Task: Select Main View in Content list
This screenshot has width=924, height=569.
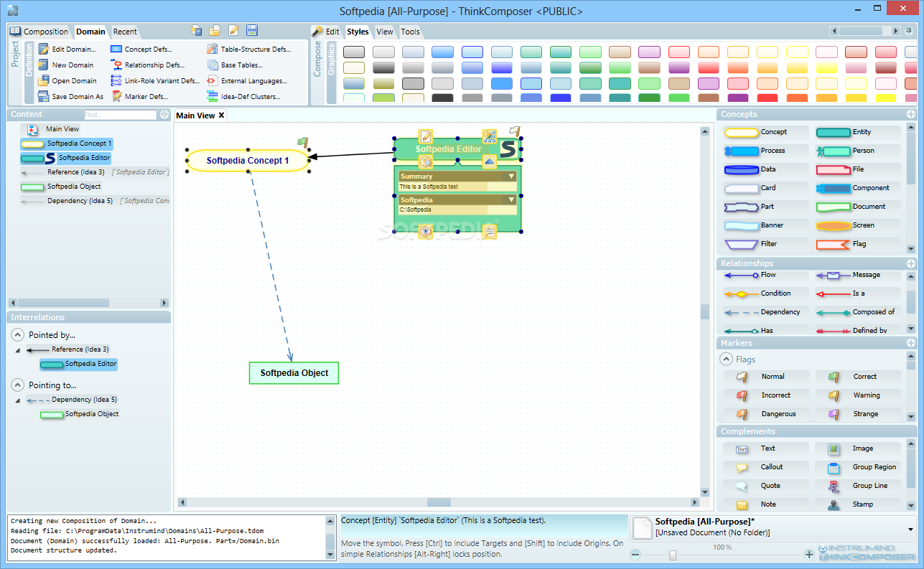Action: [54, 129]
